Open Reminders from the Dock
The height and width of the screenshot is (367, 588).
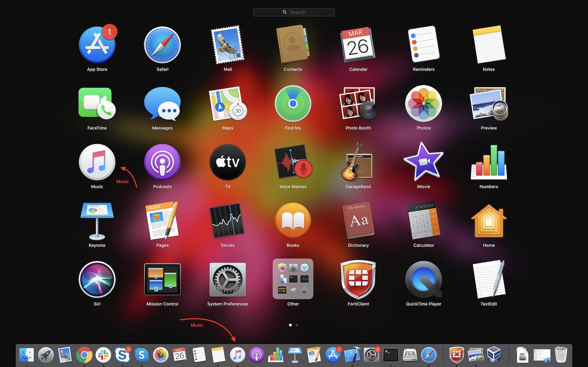pos(199,355)
